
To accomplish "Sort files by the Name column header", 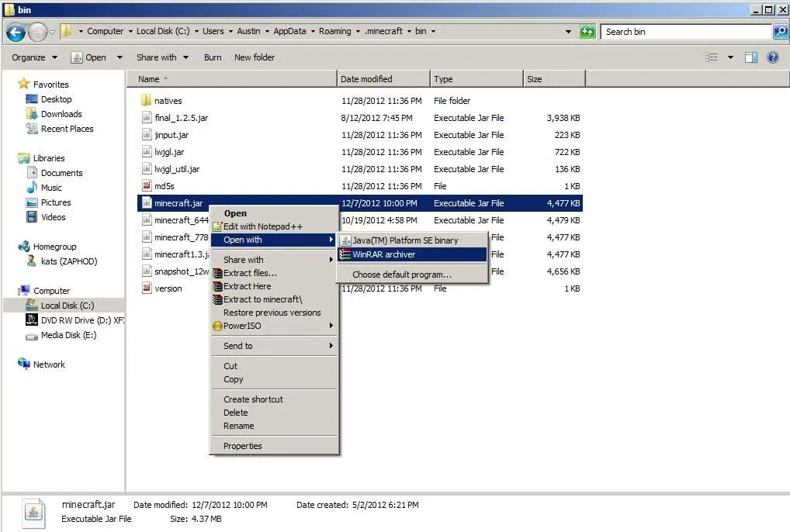I will pos(232,79).
